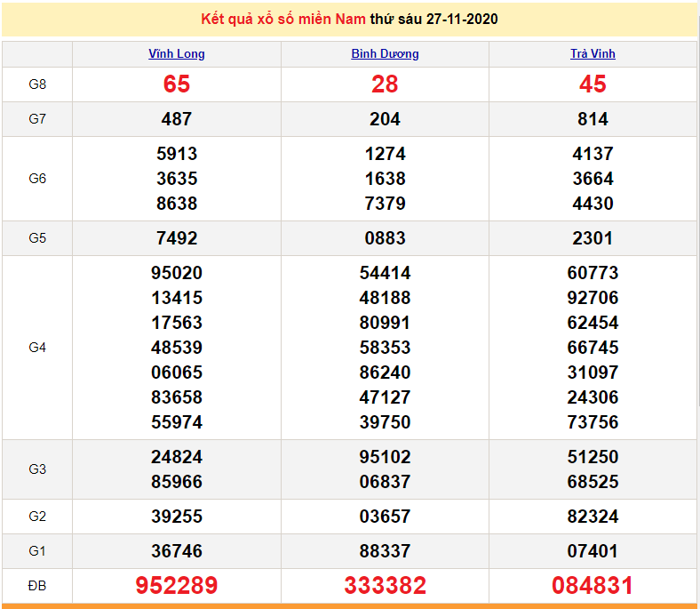Click the ĐB row label
Image resolution: width=700 pixels, height=609 pixels.
pyautogui.click(x=37, y=586)
